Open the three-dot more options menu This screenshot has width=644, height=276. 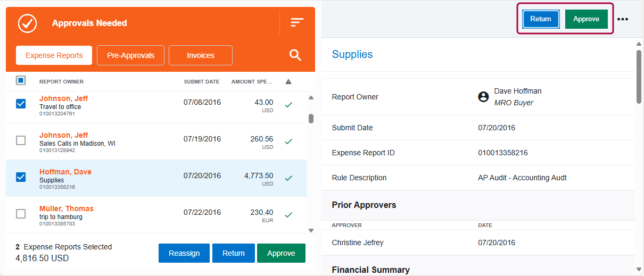click(622, 19)
